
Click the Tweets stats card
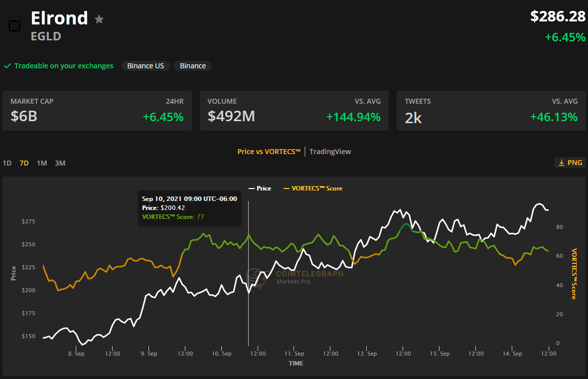click(491, 111)
